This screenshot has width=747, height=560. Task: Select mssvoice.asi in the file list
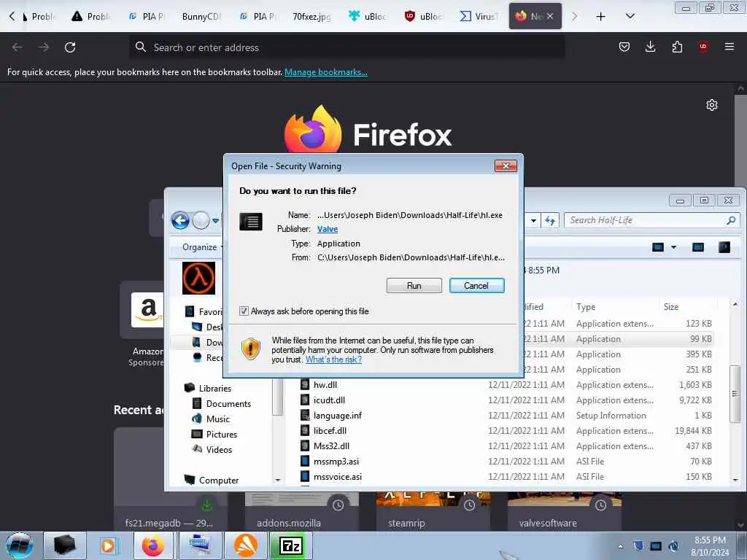click(x=337, y=476)
